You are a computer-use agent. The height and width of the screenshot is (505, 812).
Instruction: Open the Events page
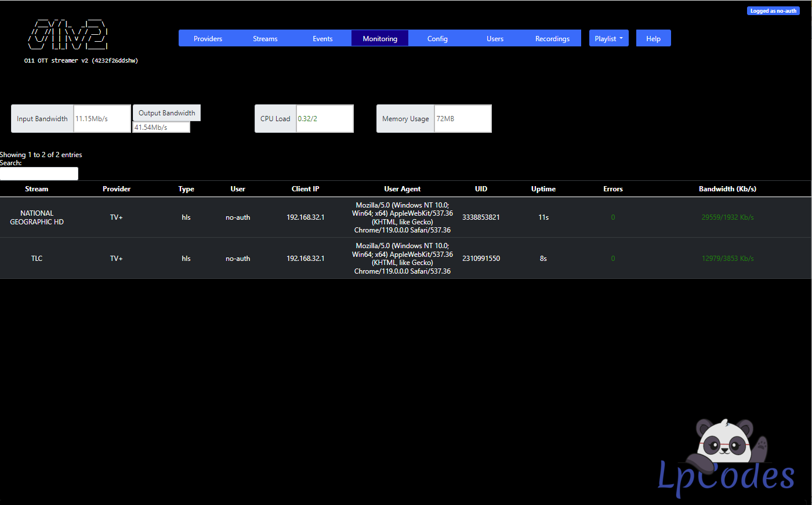point(322,38)
